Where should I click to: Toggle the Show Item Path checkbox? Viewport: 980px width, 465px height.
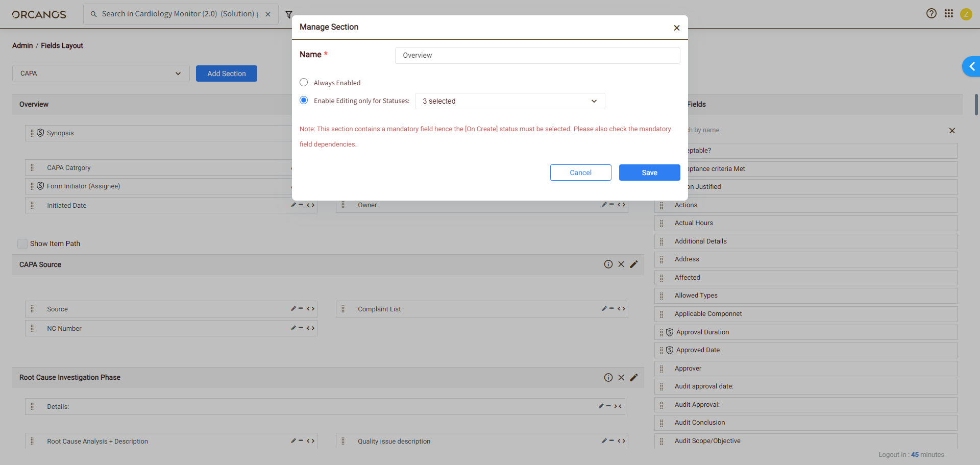(x=22, y=244)
